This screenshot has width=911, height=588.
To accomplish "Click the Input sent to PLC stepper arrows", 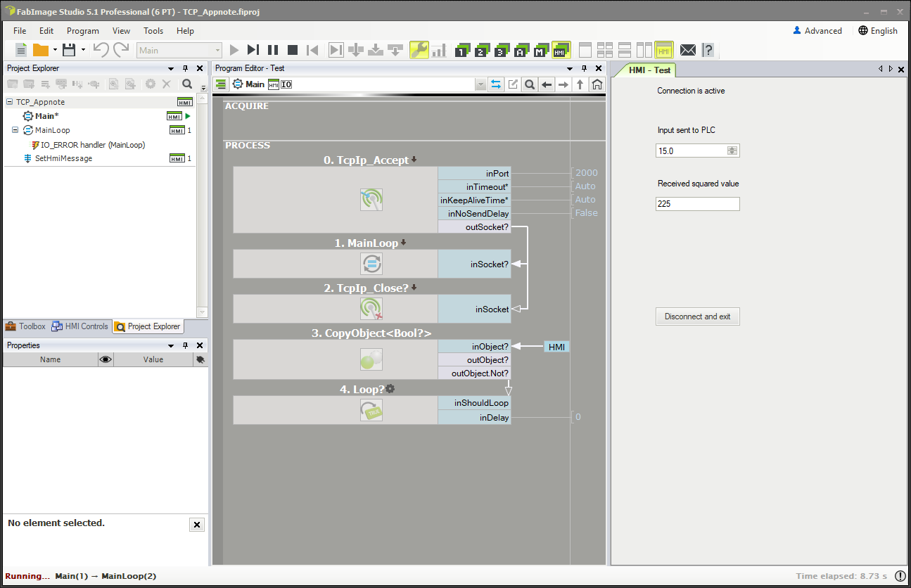I will pyautogui.click(x=732, y=151).
